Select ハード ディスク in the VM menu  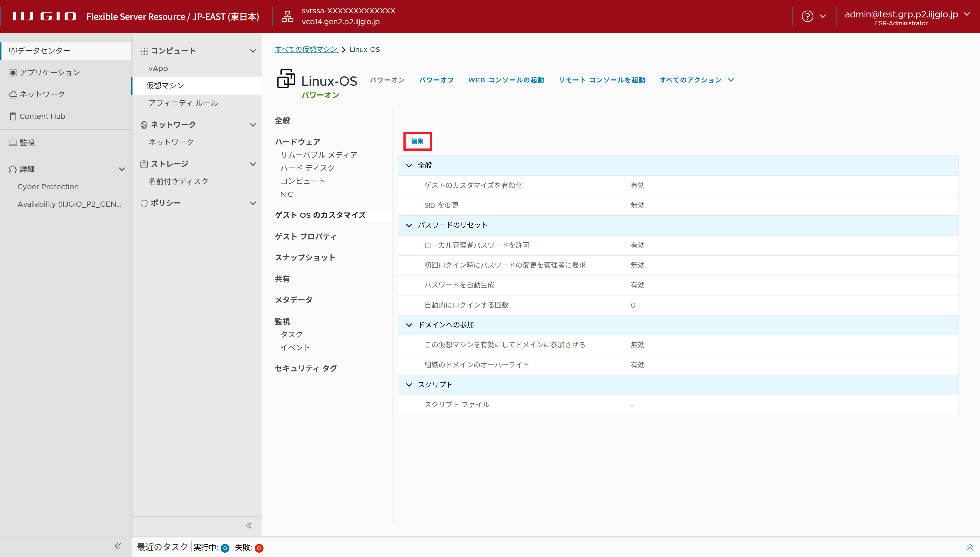tap(307, 168)
